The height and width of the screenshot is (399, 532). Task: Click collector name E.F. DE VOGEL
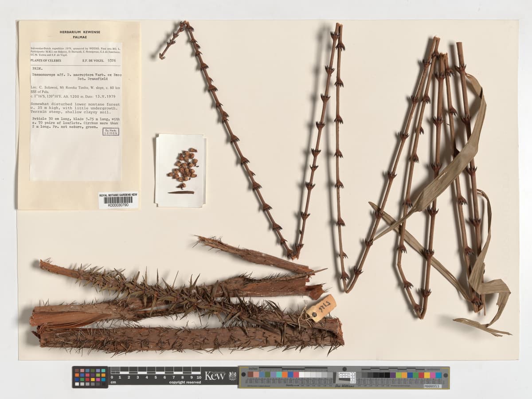tap(92, 60)
